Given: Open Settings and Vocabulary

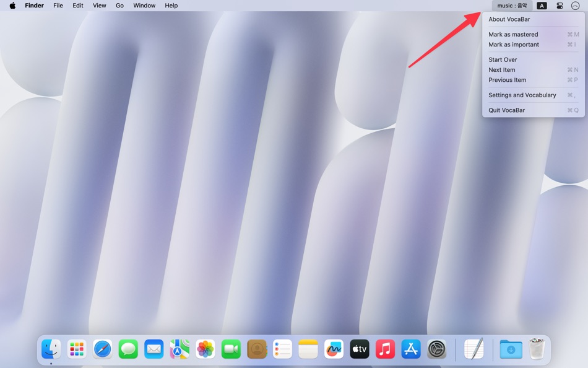Looking at the screenshot, I should pyautogui.click(x=534, y=95).
